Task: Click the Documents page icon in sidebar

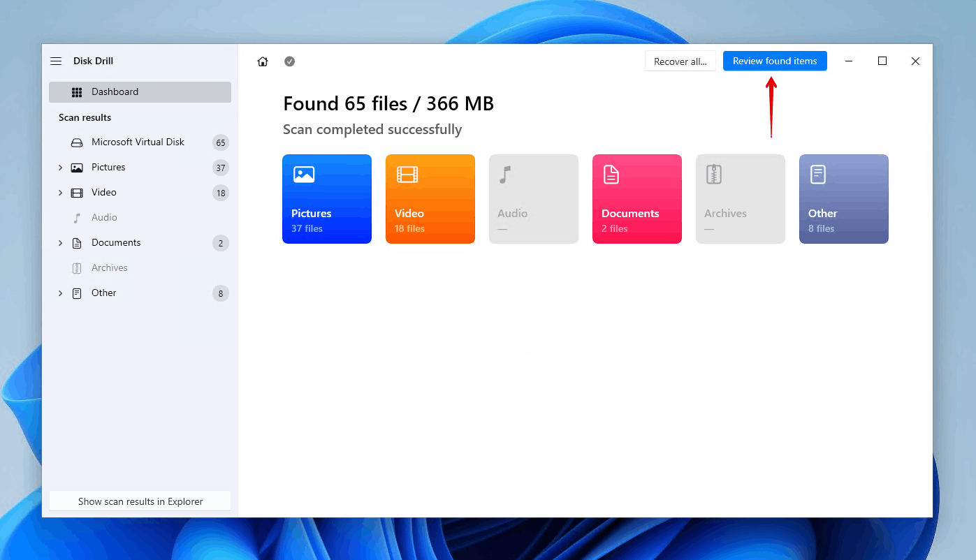Action: click(x=77, y=243)
